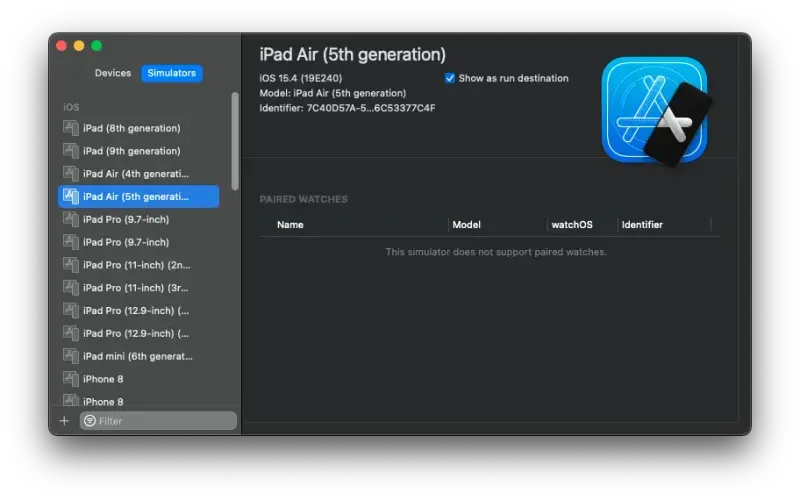This screenshot has height=500, width=800.
Task: Click the large iPad Air (5th generation) heading
Action: click(x=353, y=55)
